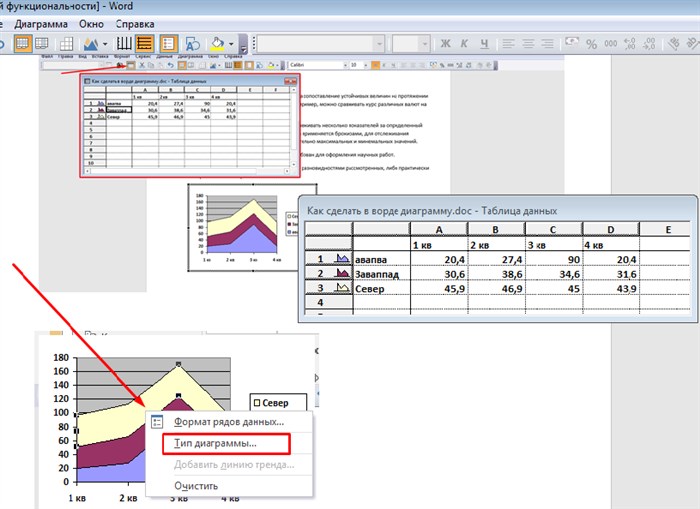Apply thousands separator 000 format
This screenshot has width=700, height=509.
point(610,44)
